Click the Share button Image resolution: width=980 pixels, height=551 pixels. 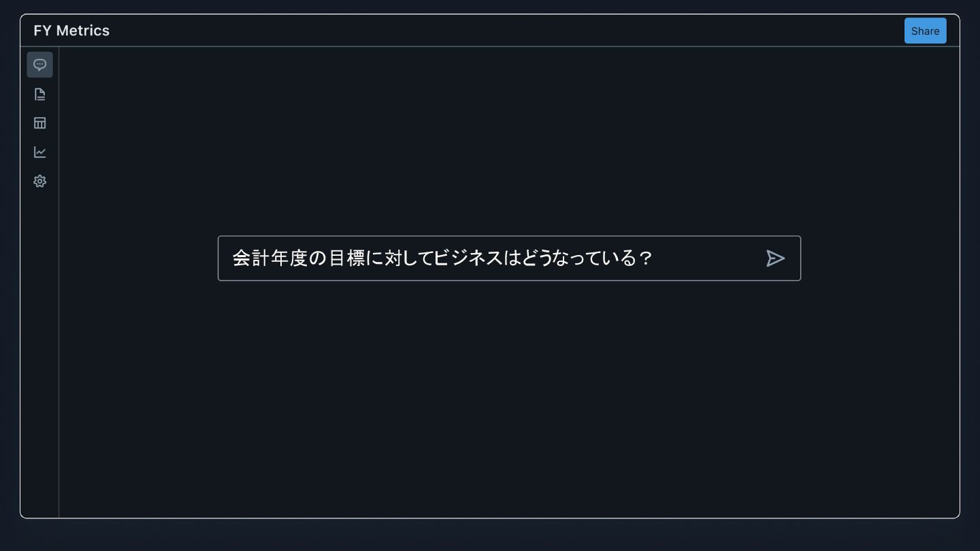[925, 31]
